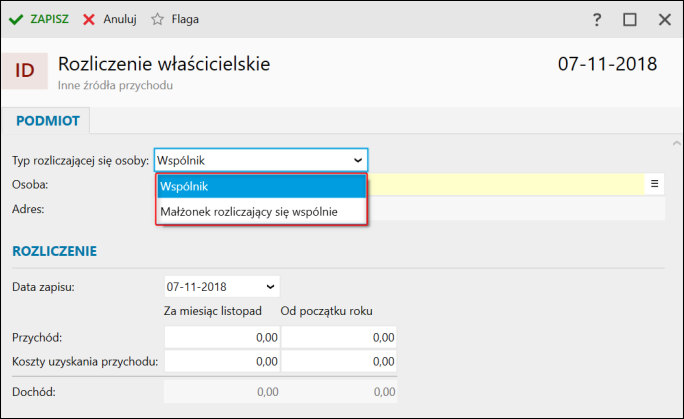
Task: Open the Osoba field list menu icon
Action: 655,184
